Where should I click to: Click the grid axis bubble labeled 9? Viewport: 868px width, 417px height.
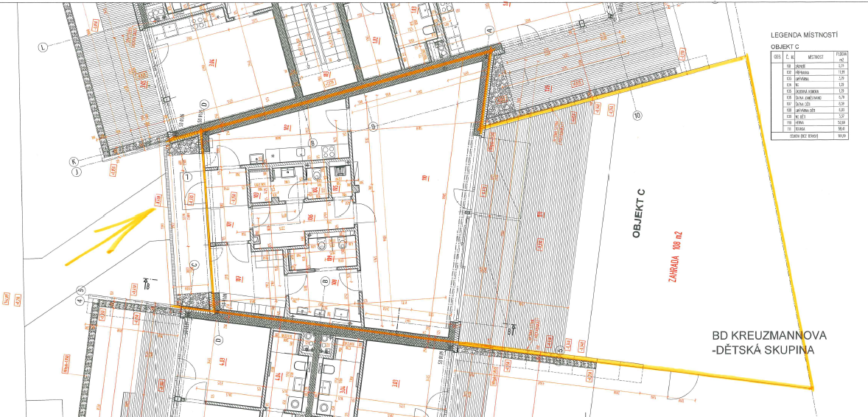pyautogui.click(x=374, y=126)
